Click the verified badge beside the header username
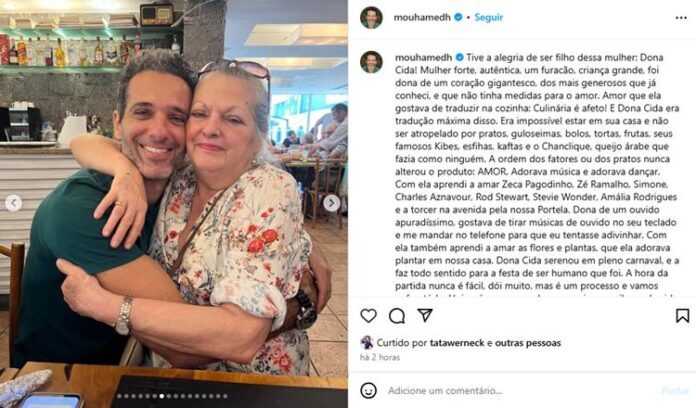This screenshot has width=696, height=408. pyautogui.click(x=458, y=17)
